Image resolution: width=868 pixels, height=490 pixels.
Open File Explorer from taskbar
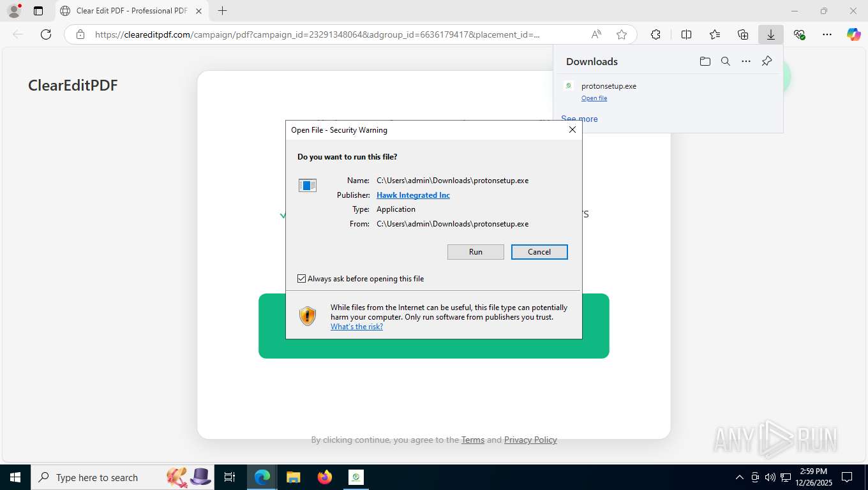coord(293,477)
